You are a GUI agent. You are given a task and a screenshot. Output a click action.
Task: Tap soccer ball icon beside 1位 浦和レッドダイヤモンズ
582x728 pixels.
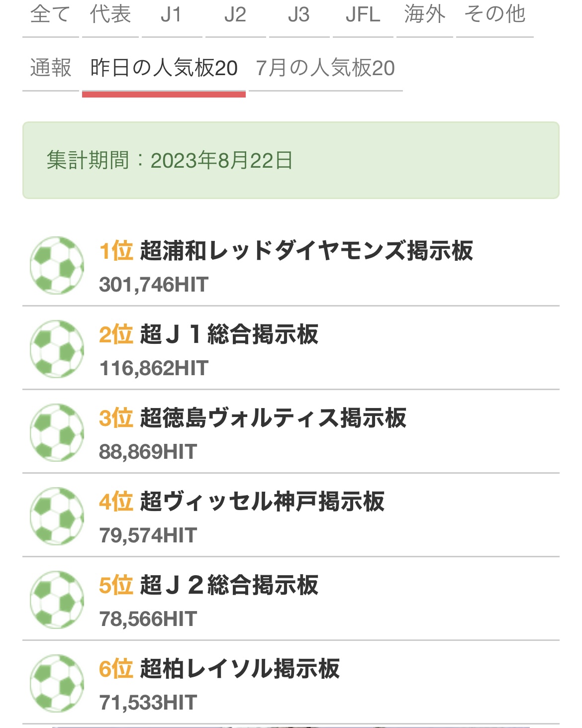[x=57, y=265]
